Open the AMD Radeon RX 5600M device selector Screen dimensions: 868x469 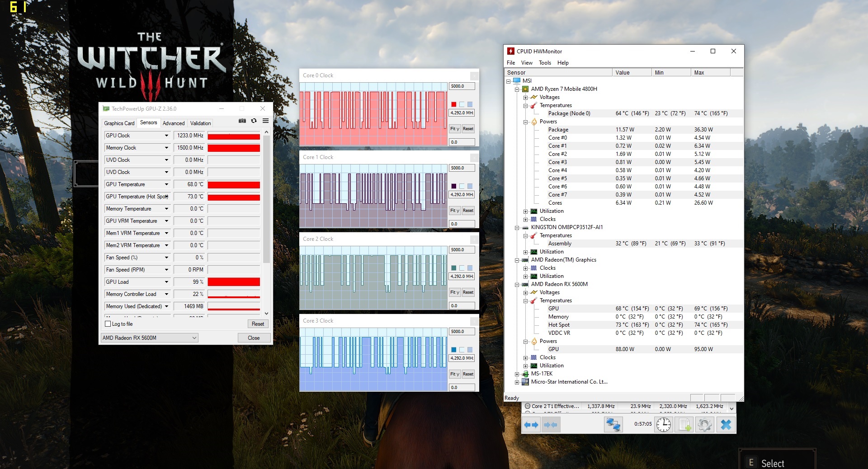point(149,338)
